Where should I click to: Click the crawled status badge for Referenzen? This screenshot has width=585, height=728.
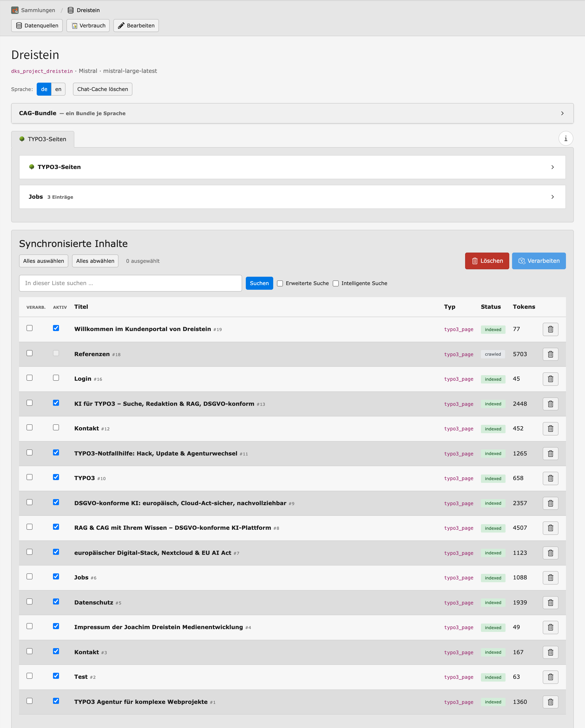click(x=493, y=354)
